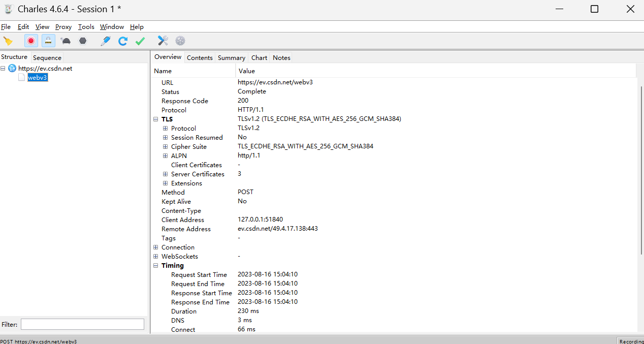Viewport: 644px width, 344px height.
Task: Select the Status value Complete
Action: click(252, 91)
